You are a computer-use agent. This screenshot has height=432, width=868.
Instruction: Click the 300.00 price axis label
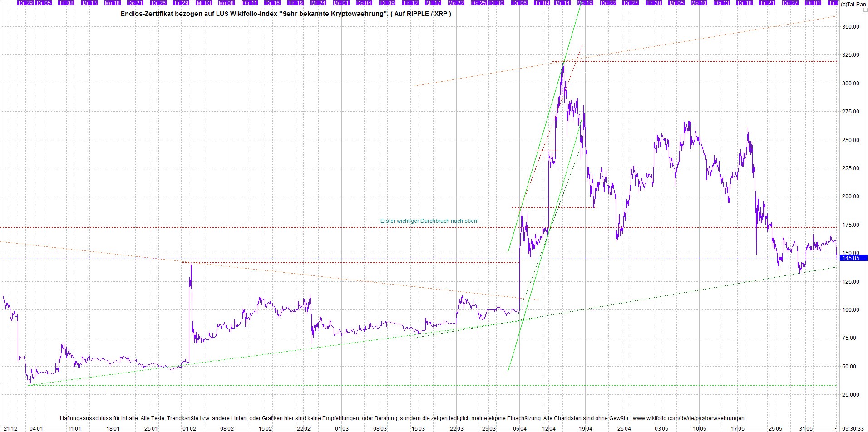coord(850,83)
